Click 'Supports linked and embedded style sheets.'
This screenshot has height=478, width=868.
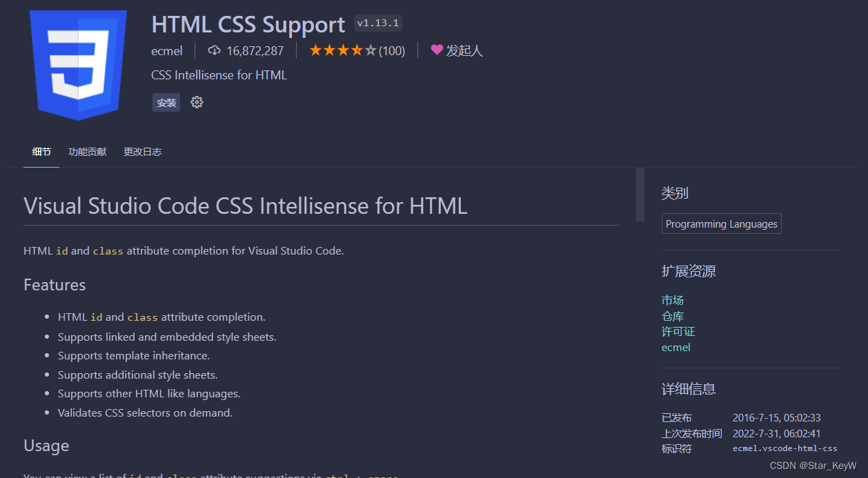coord(167,337)
